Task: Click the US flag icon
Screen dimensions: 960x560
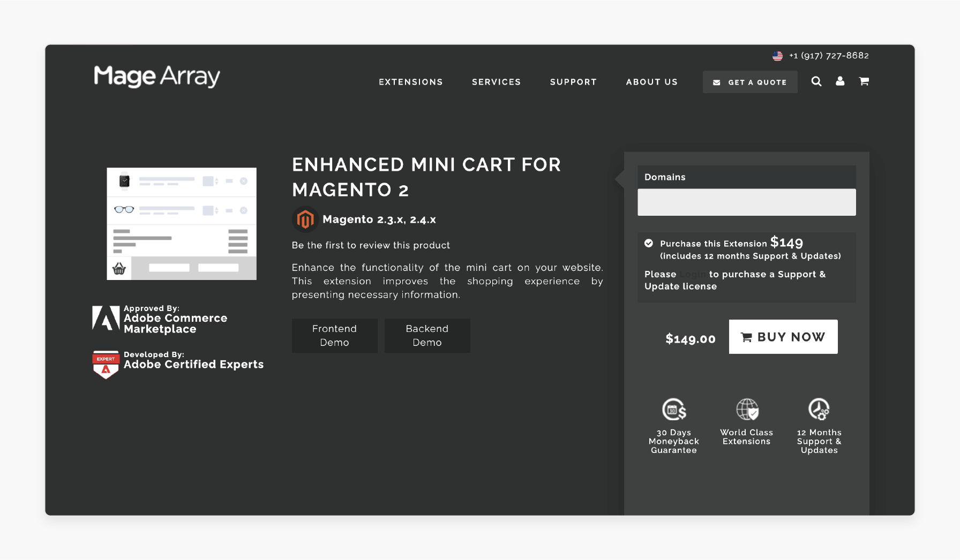Action: [x=778, y=56]
